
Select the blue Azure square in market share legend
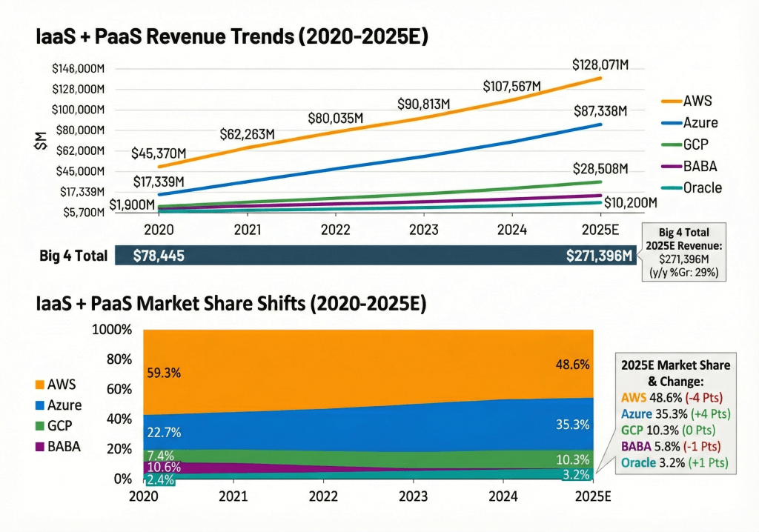tap(40, 406)
